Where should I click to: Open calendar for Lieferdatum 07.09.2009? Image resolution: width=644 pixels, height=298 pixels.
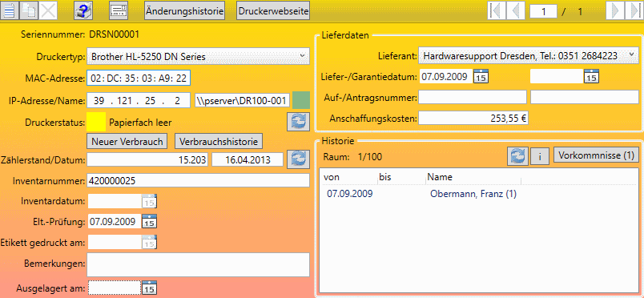(x=480, y=77)
